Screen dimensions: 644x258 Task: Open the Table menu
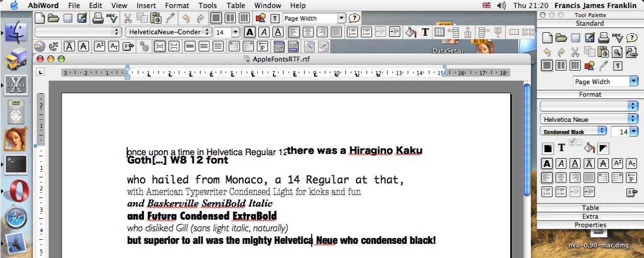tap(236, 6)
